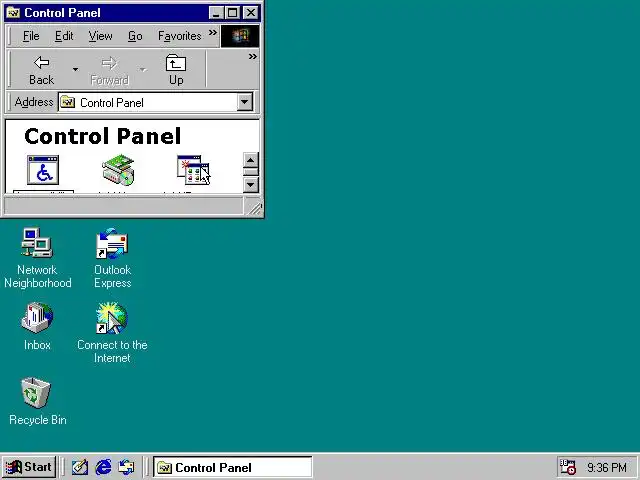Expand the hidden toolbar buttons chevron
This screenshot has width=640, height=480.
[253, 57]
